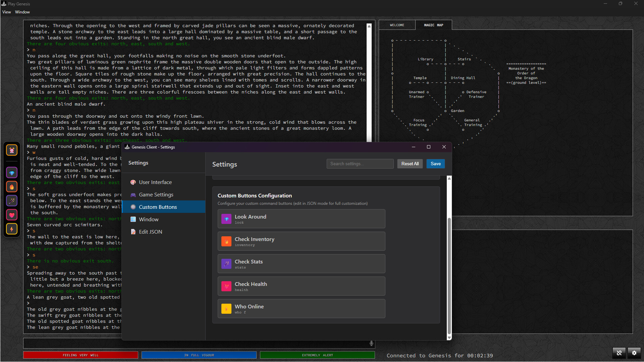This screenshot has height=362, width=644.
Task: Click the red FEELING VERY WELL bar
Action: click(x=80, y=355)
